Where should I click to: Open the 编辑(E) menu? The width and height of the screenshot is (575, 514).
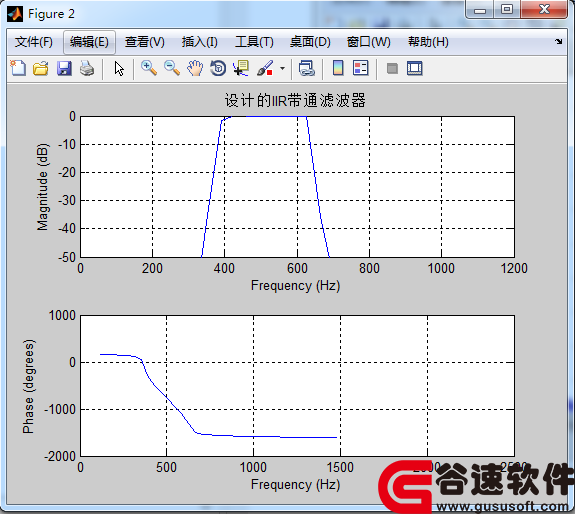click(x=89, y=42)
